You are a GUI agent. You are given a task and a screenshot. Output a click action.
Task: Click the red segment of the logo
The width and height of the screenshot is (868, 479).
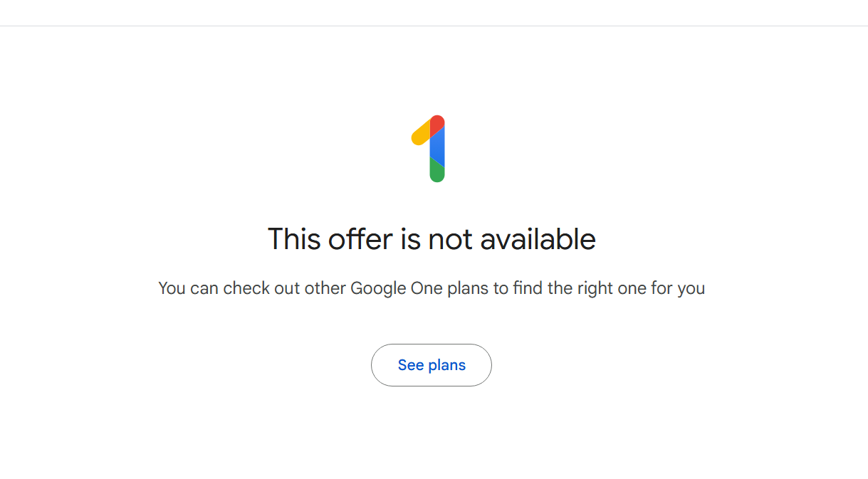coord(437,124)
